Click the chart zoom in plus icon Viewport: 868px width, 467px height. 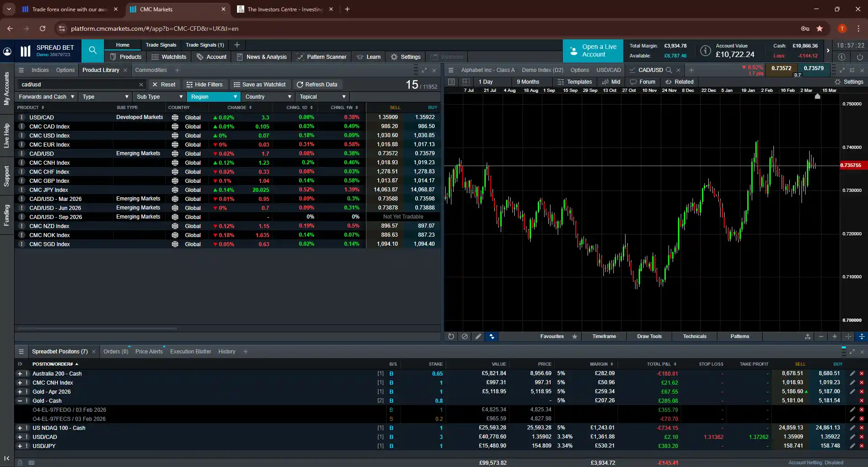pyautogui.click(x=835, y=336)
